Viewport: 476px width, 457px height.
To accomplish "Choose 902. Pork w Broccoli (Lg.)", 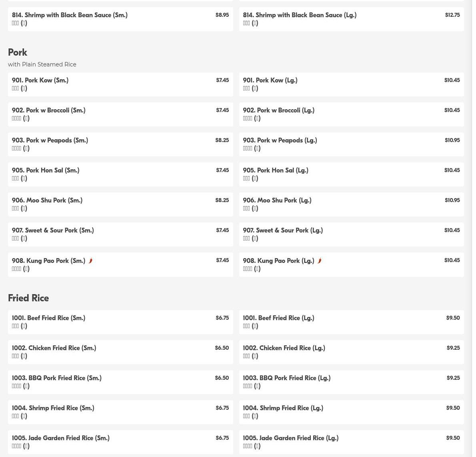I will click(351, 114).
